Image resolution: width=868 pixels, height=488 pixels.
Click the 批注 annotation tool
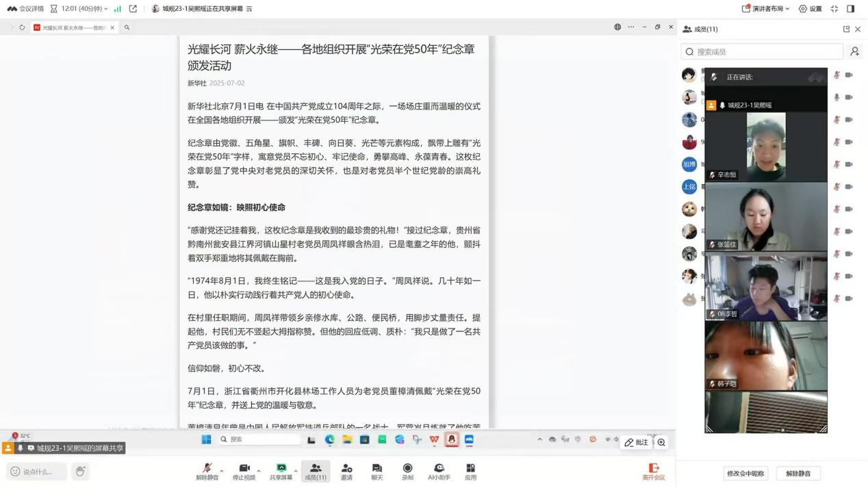click(636, 443)
